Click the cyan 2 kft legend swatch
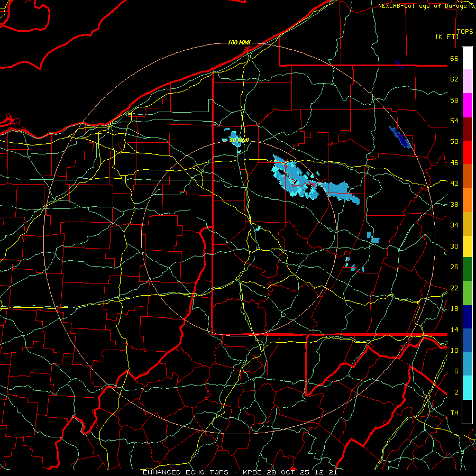Screen dimensions: 476x476 [x=467, y=388]
